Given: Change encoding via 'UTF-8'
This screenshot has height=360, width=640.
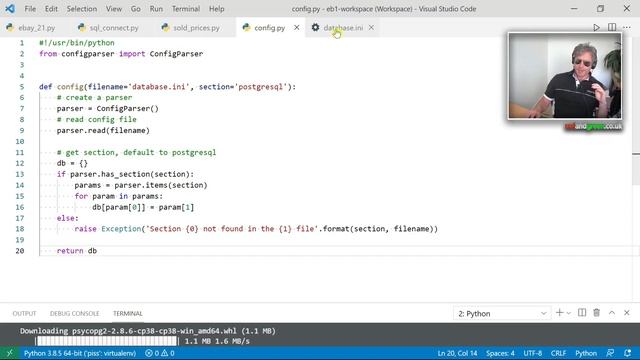Looking at the screenshot, I should (533, 353).
